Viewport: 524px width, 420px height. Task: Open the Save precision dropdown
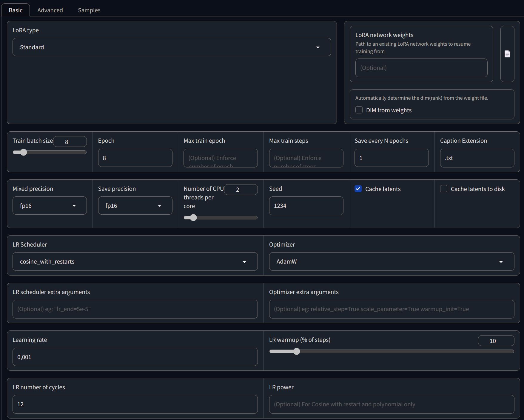(135, 206)
